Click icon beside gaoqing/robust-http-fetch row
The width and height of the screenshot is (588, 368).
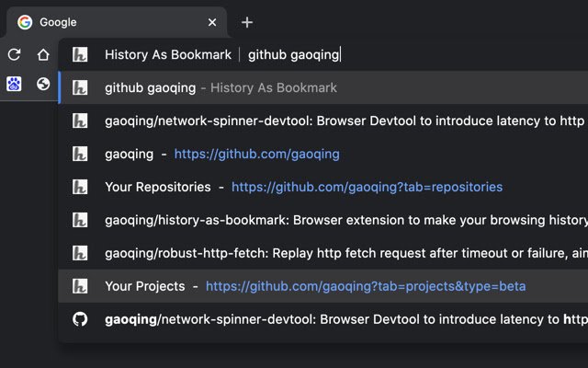point(80,253)
